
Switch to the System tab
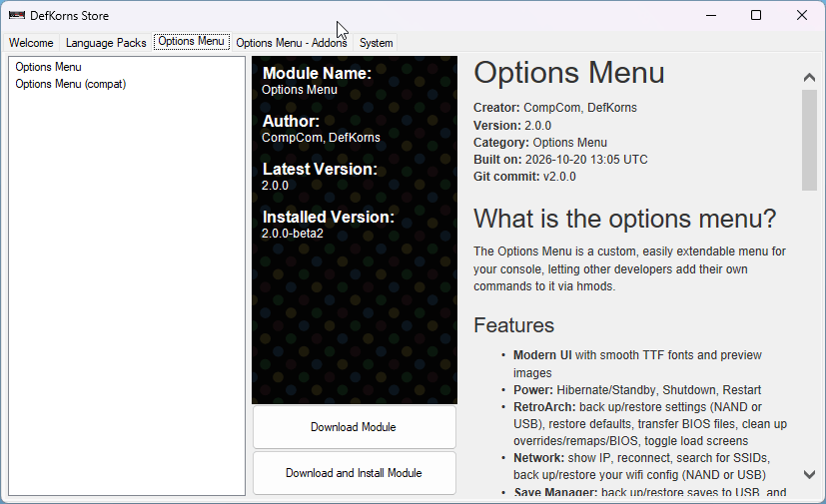coord(377,43)
